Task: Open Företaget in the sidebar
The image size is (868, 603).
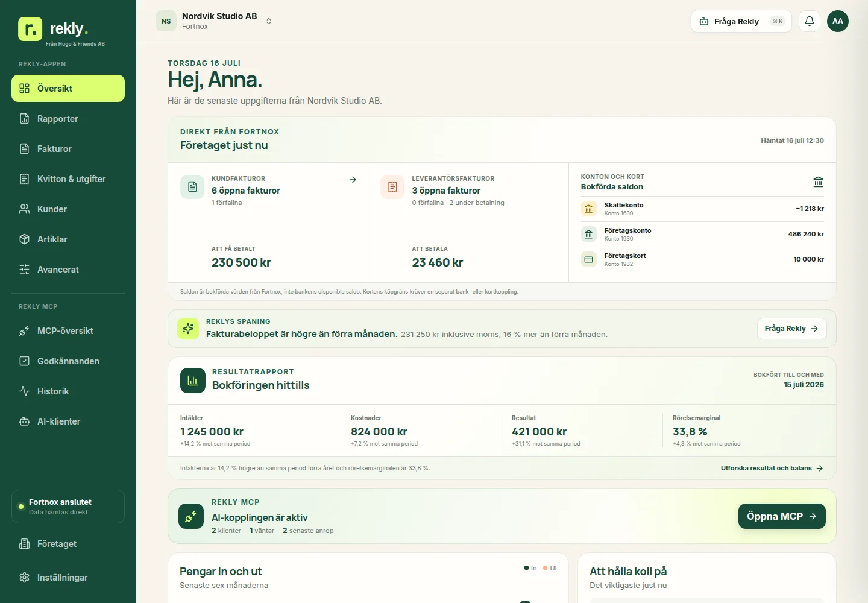Action: point(68,544)
